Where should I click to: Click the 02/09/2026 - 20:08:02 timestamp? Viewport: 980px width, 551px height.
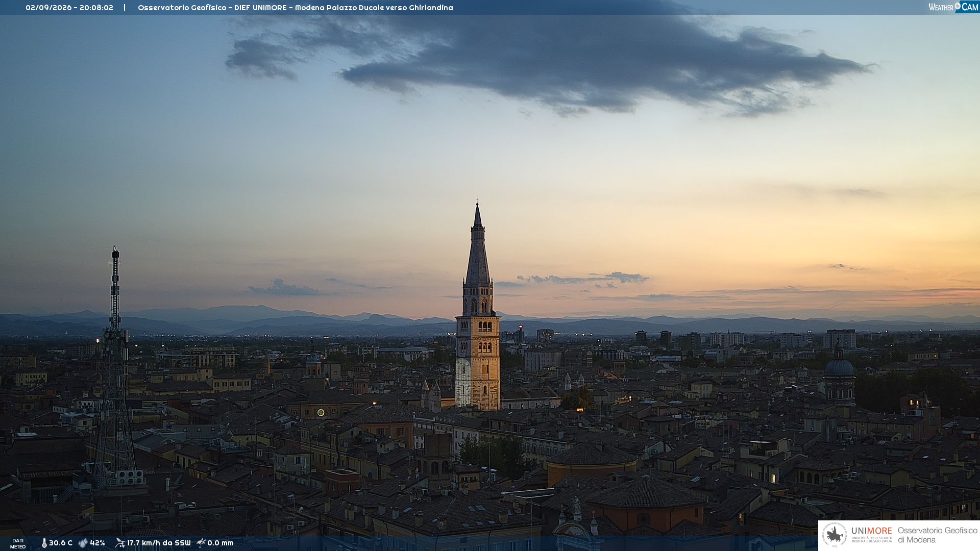69,8
